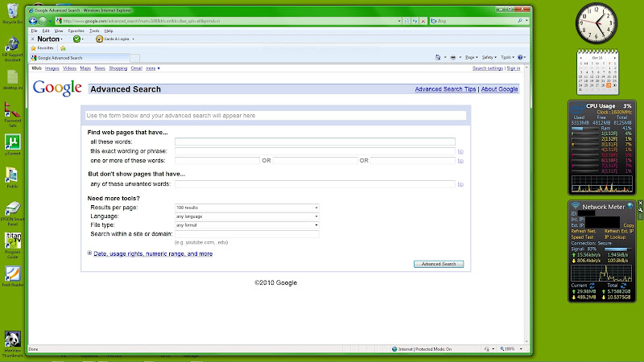Select the desktop.ini file icon
Viewport: 644px width, 362px height.
pyautogui.click(x=12, y=80)
